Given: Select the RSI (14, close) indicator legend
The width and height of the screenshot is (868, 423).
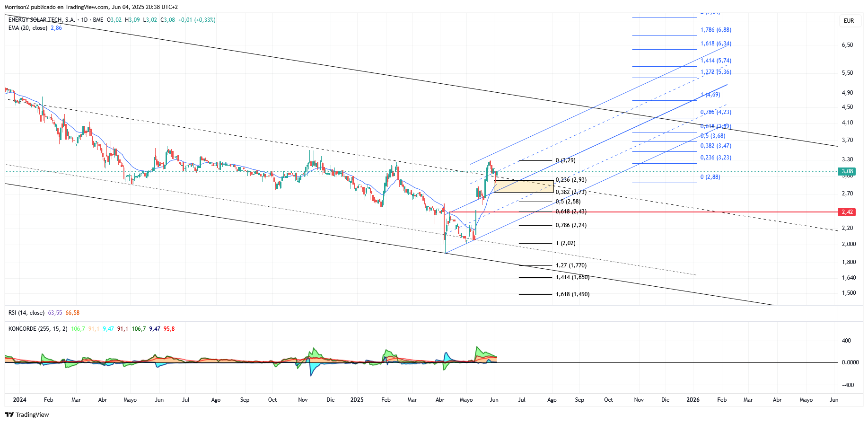Looking at the screenshot, I should (26, 313).
